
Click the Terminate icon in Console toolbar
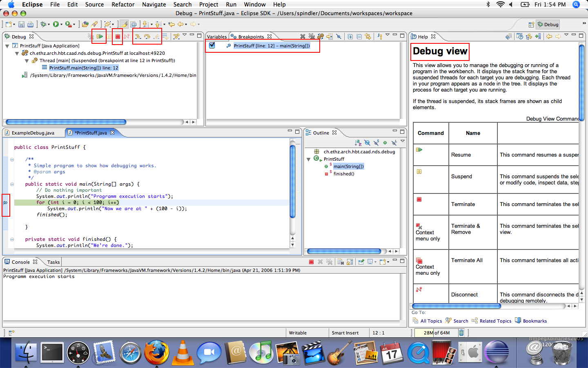(311, 262)
